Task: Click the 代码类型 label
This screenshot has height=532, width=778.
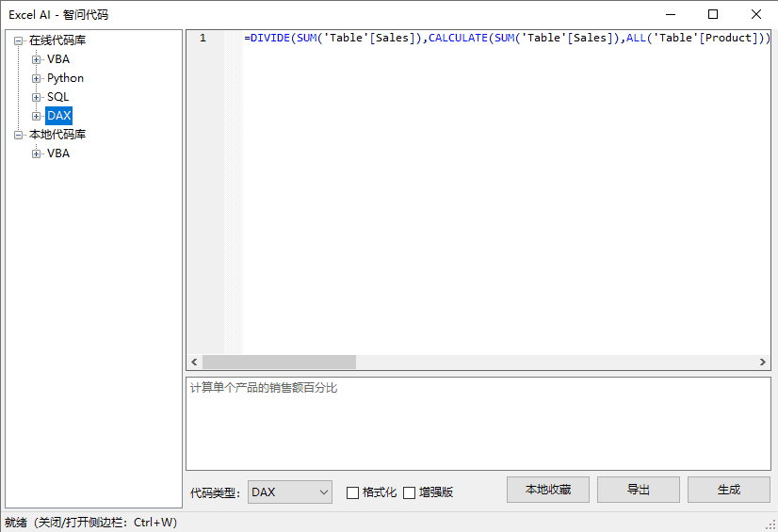Action: [216, 492]
